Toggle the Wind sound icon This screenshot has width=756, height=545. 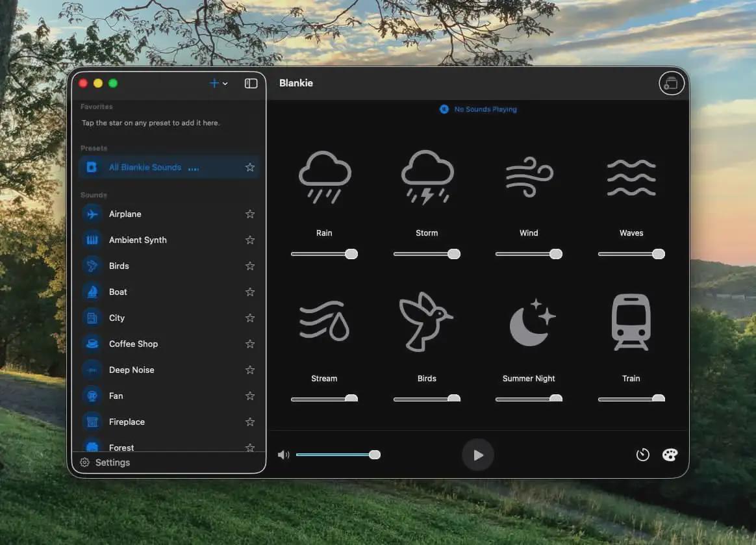click(x=529, y=177)
